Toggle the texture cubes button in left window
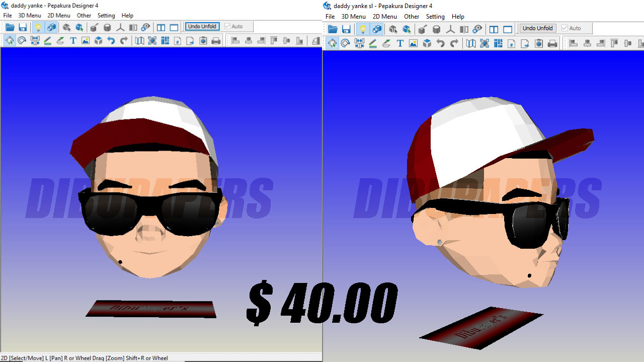Viewport: 644px width, 362px height. (x=51, y=27)
